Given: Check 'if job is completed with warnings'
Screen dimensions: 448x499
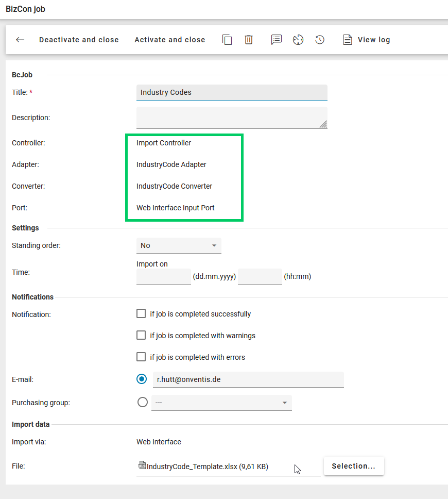Looking at the screenshot, I should coord(141,335).
